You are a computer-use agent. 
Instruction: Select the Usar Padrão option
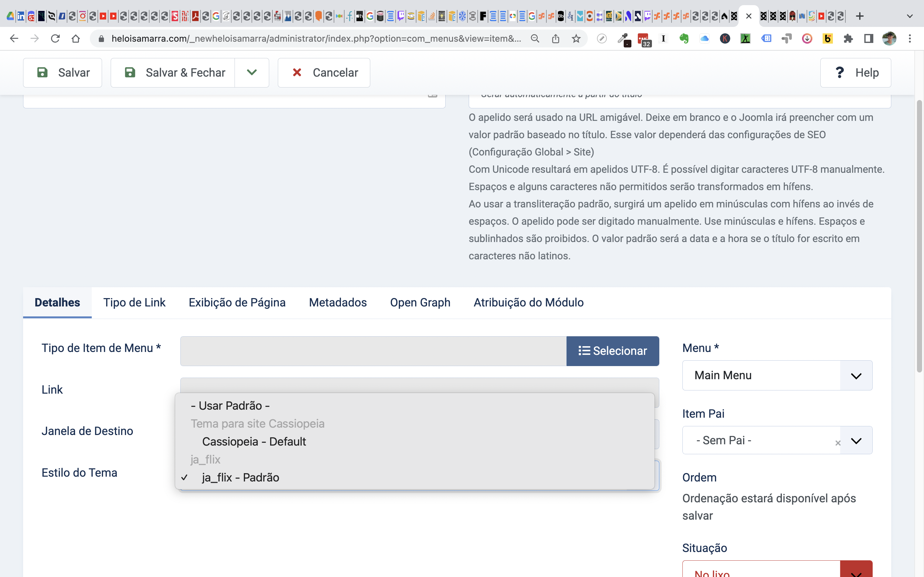[x=230, y=406]
